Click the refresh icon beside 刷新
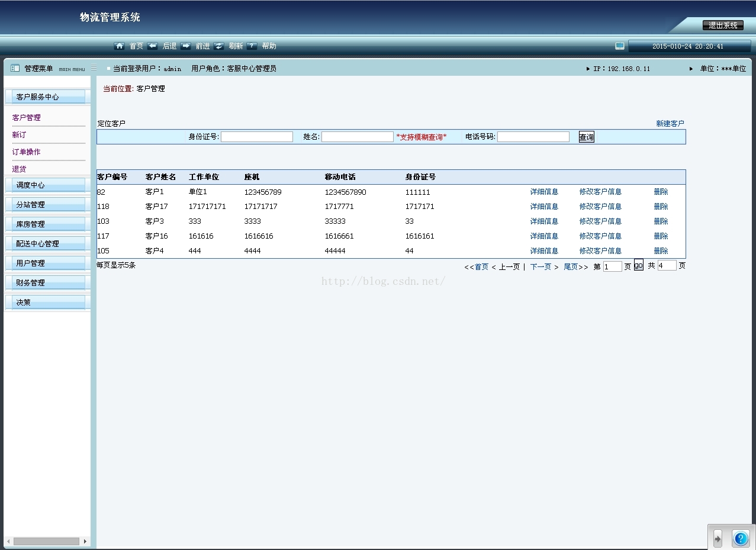Image resolution: width=756 pixels, height=550 pixels. click(x=218, y=46)
